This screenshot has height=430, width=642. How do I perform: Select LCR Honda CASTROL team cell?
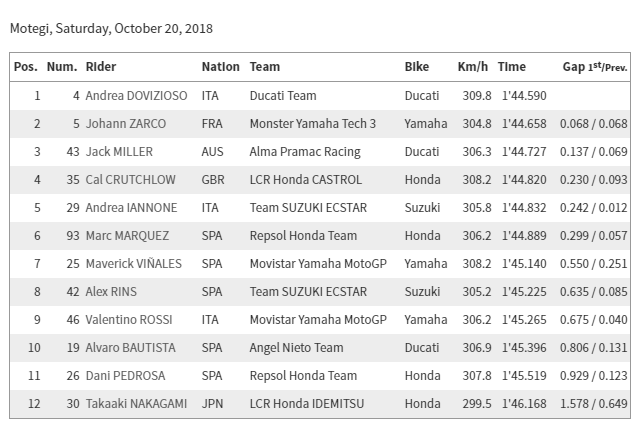tap(306, 180)
